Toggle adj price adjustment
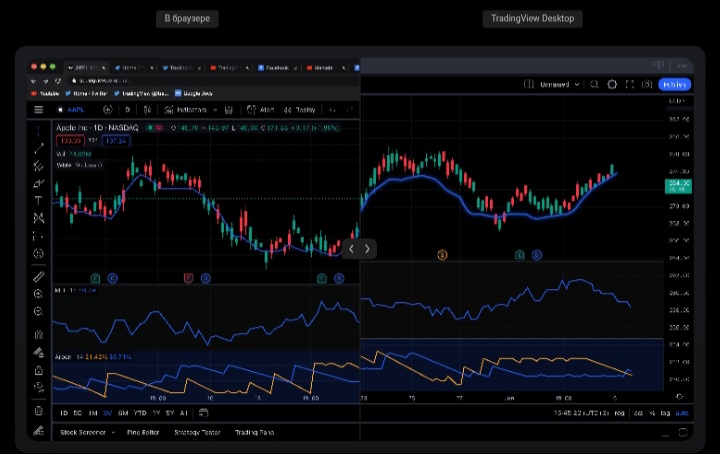This screenshot has height=454, width=720. click(x=638, y=413)
